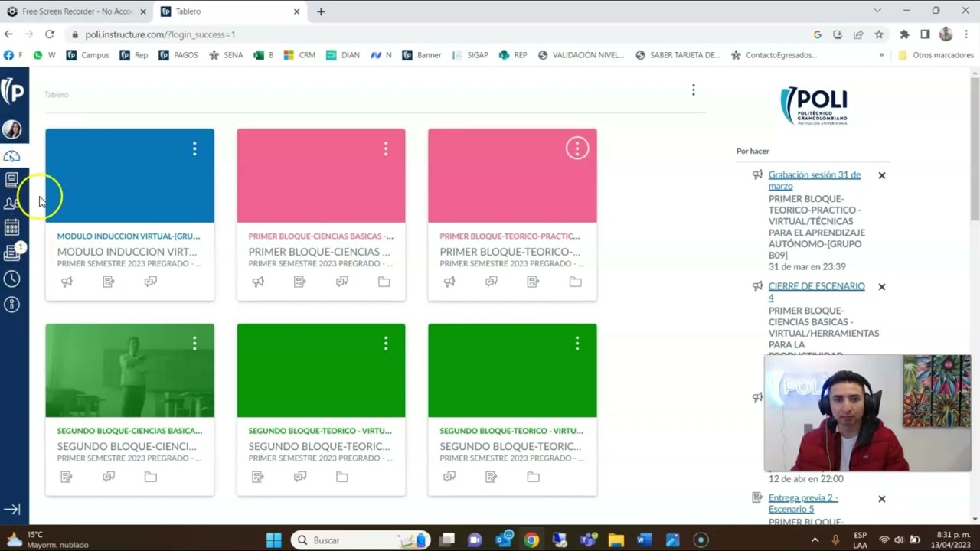980x551 pixels.
Task: Open files folder on PRIMER BLOQUE-TEORICO-PRACTICO card
Action: click(x=575, y=282)
